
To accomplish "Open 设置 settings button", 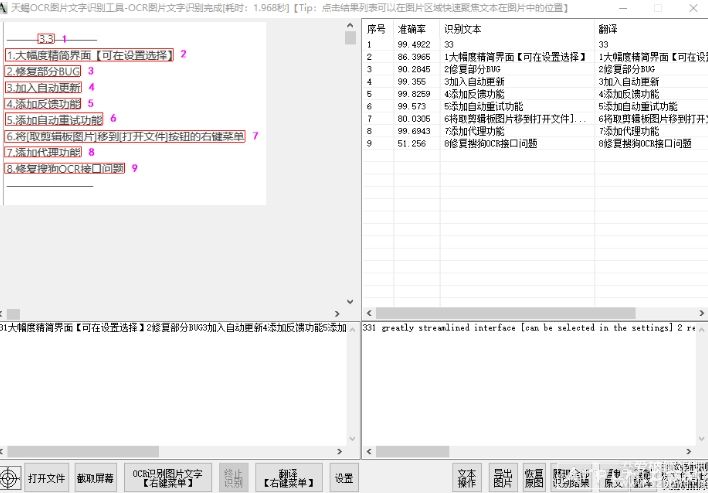I will pyautogui.click(x=344, y=478).
